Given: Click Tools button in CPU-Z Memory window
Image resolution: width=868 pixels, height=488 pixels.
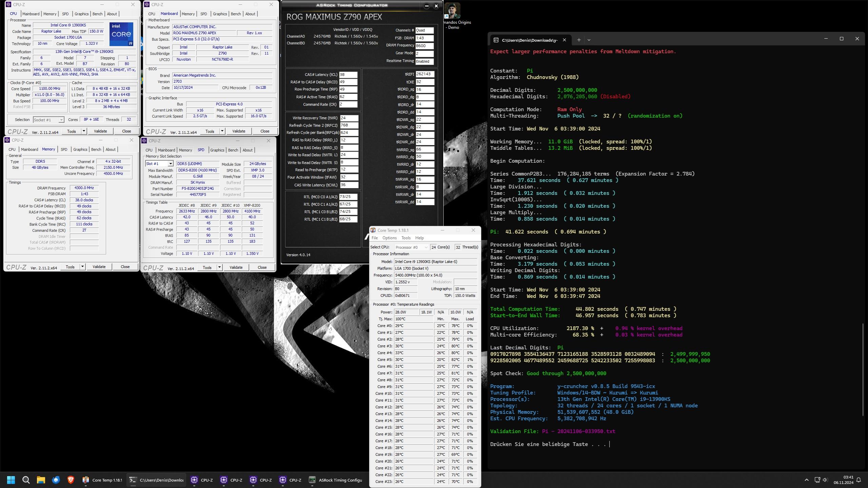Looking at the screenshot, I should pos(70,267).
